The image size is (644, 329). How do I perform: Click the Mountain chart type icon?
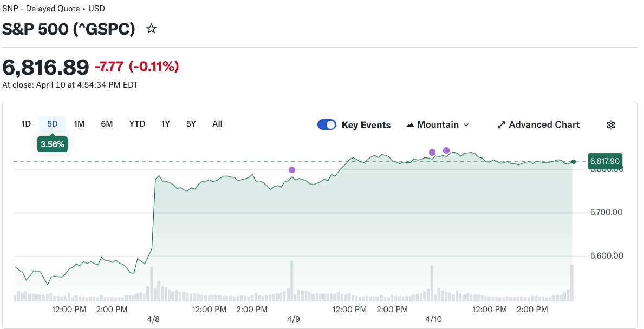point(410,125)
